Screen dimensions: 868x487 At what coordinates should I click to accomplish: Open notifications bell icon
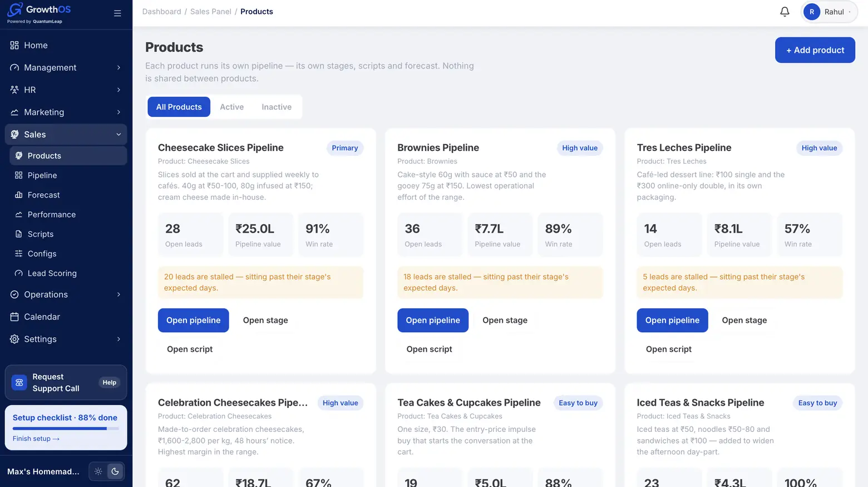[x=785, y=12]
